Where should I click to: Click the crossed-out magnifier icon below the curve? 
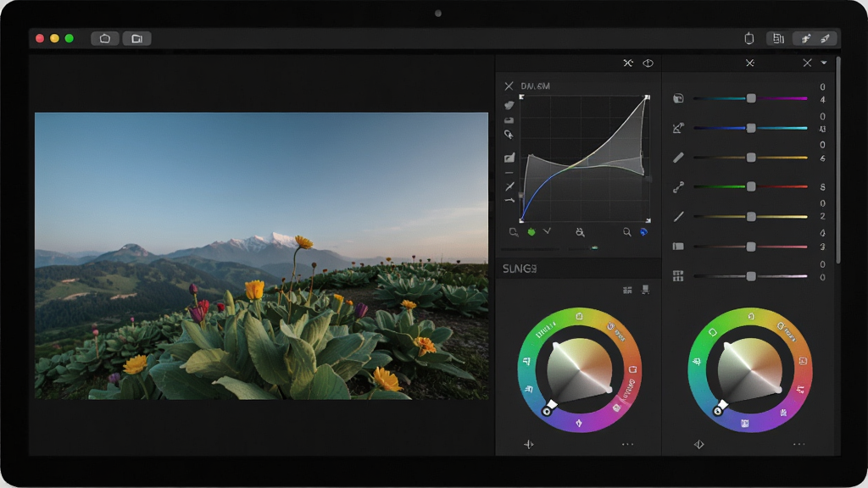(x=580, y=232)
